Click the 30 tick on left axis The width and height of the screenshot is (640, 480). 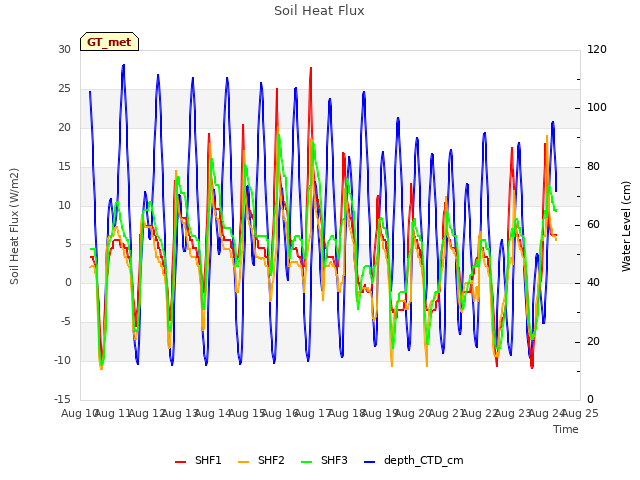click(x=64, y=49)
